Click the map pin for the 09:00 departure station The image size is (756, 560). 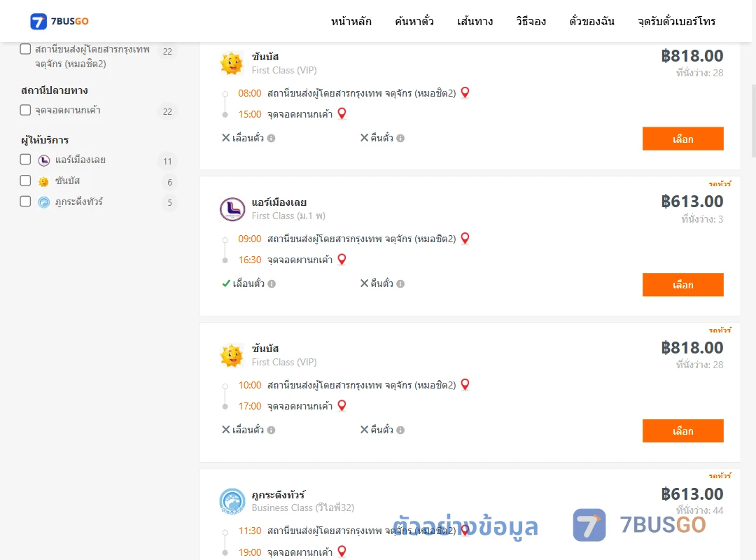point(465,238)
